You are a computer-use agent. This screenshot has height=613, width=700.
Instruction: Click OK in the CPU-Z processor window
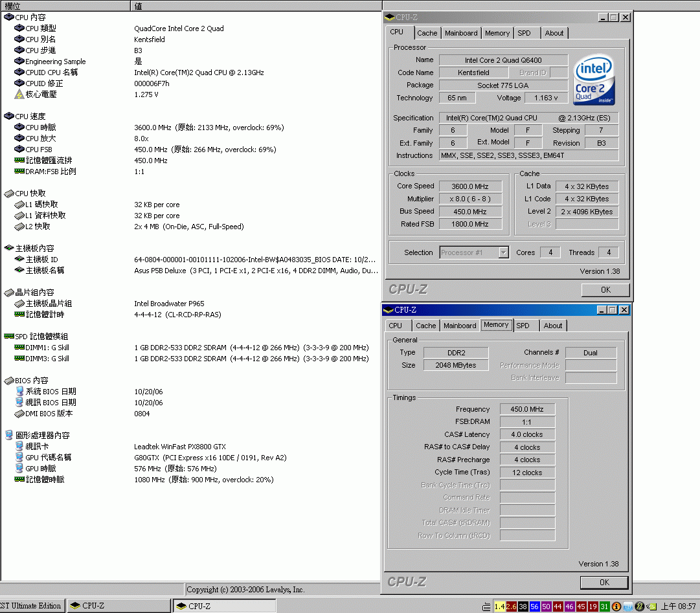tap(605, 290)
